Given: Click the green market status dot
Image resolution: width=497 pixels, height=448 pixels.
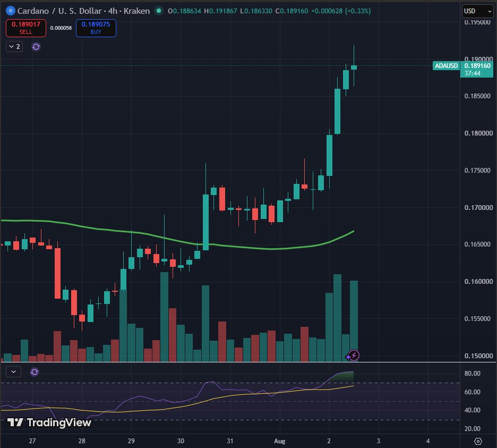Looking at the screenshot, I should (x=158, y=11).
